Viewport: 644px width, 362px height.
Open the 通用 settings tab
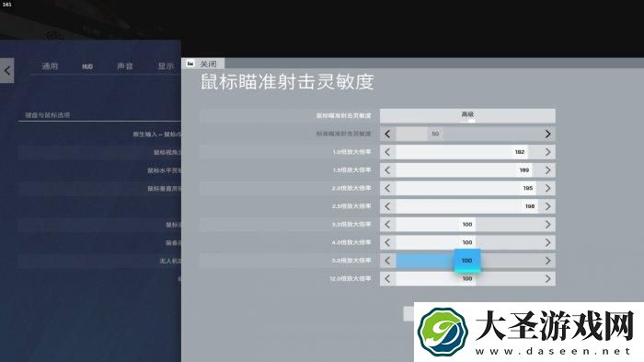click(50, 66)
